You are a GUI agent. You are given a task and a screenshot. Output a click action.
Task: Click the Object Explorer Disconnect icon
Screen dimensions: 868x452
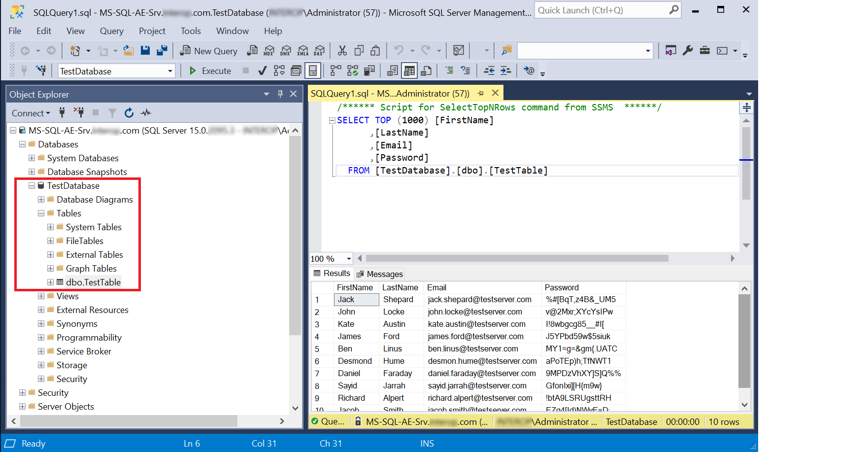79,113
